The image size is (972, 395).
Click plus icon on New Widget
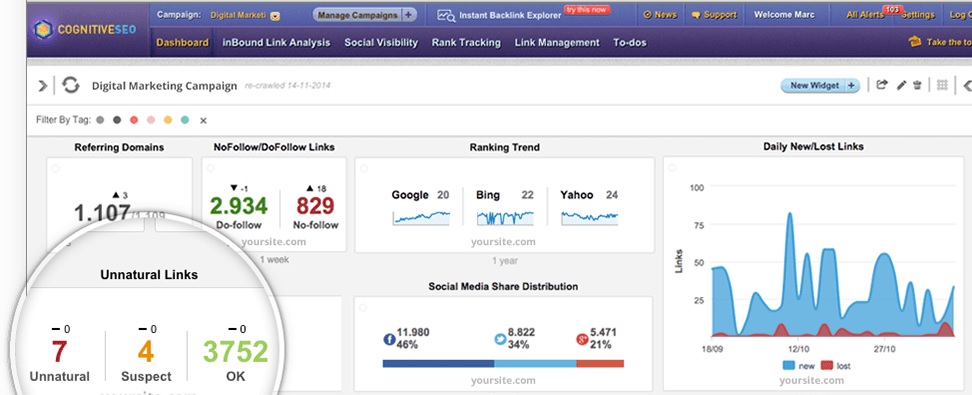click(x=851, y=86)
